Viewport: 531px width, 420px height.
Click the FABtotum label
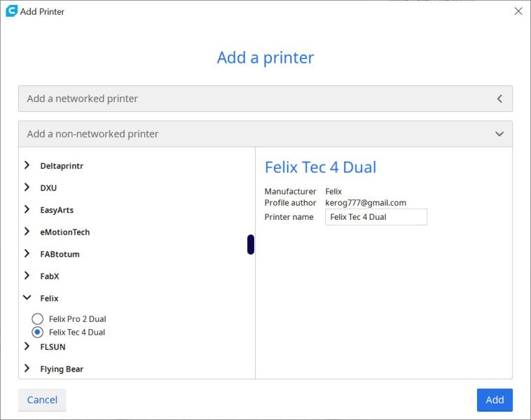pos(60,254)
